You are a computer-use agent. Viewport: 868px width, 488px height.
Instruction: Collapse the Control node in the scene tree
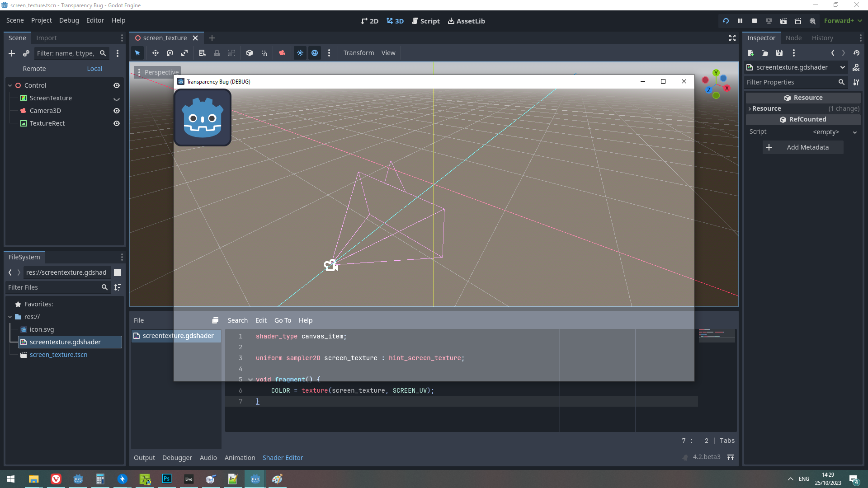[9, 85]
